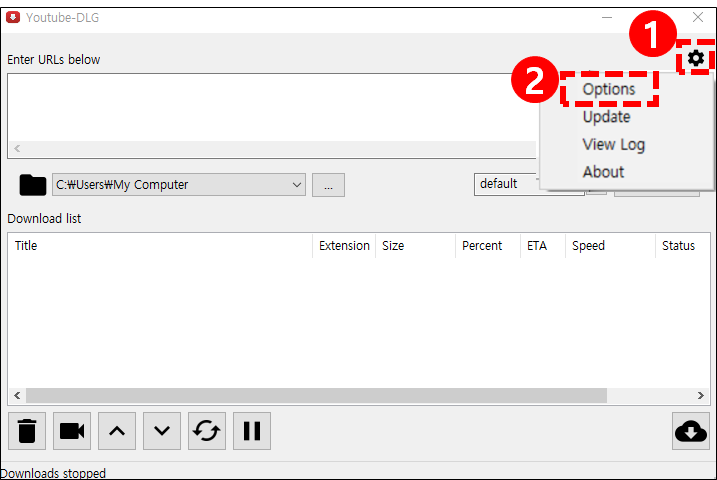717x480 pixels.
Task: Move selected item down with arrow button
Action: pyautogui.click(x=162, y=431)
